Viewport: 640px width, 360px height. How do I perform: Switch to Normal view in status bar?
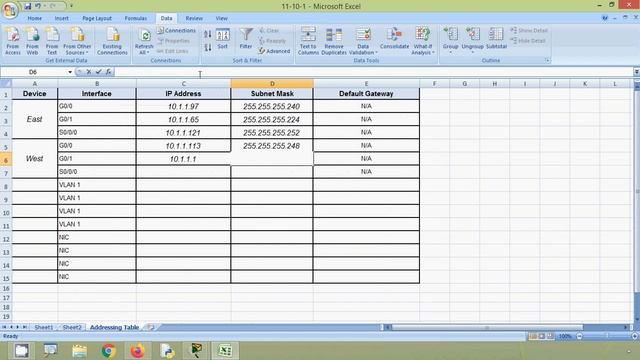[533, 336]
